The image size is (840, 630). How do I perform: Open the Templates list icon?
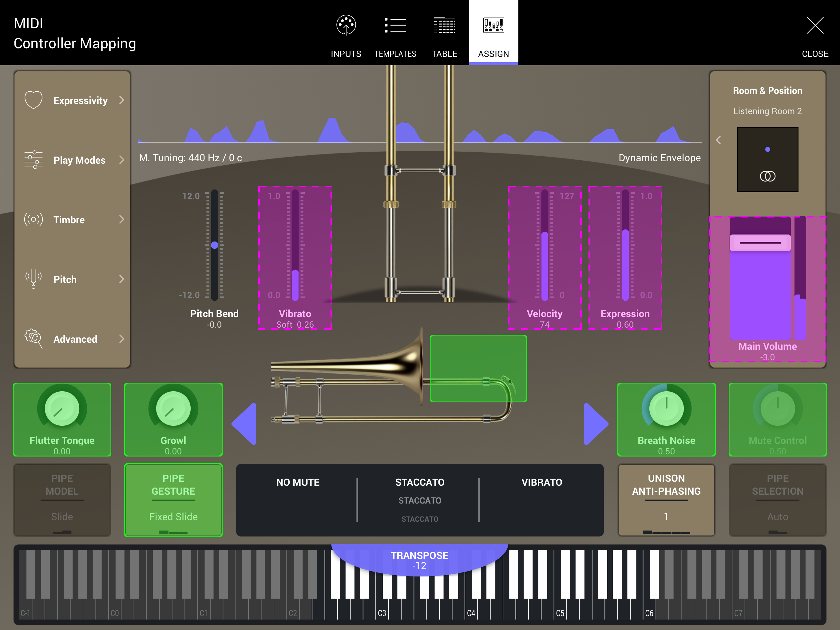tap(395, 26)
